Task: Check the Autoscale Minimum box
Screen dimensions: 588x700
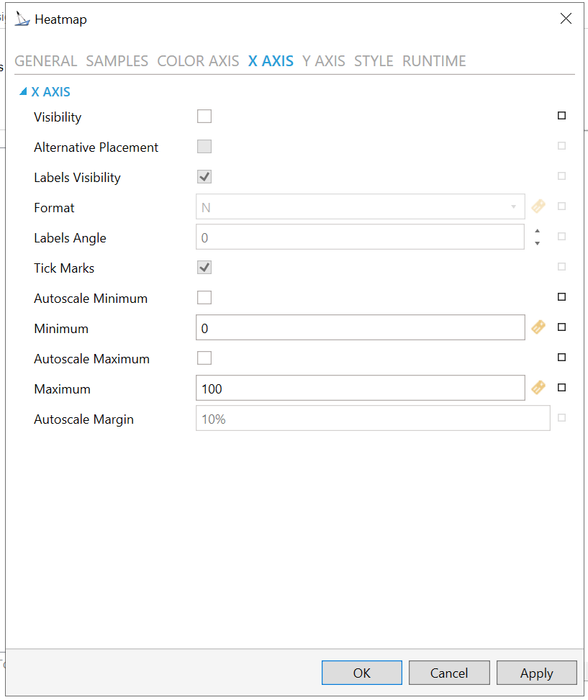Action: tap(204, 298)
